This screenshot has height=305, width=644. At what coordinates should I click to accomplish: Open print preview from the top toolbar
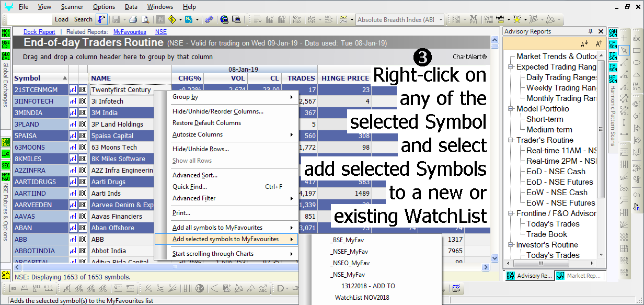(x=145, y=19)
